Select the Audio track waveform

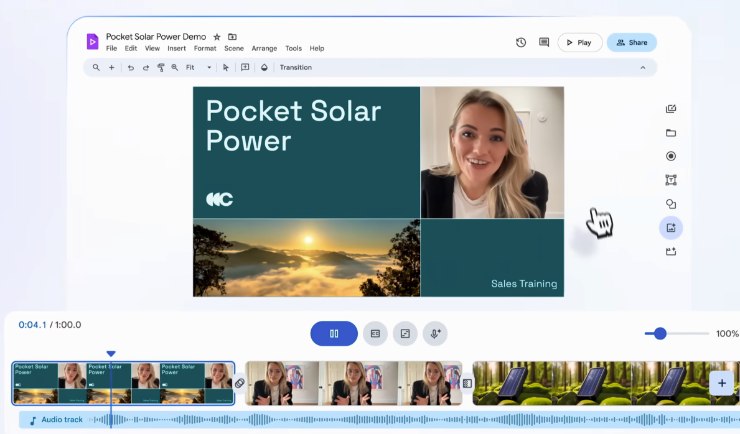pyautogui.click(x=379, y=419)
